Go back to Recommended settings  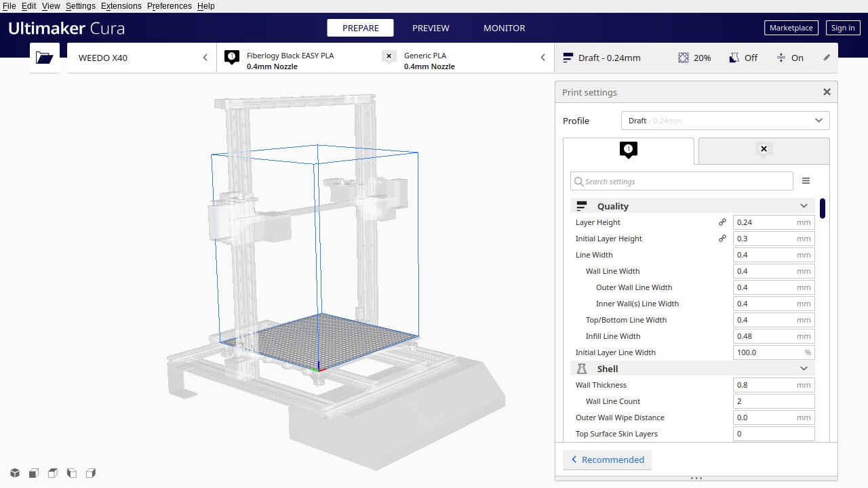point(608,460)
